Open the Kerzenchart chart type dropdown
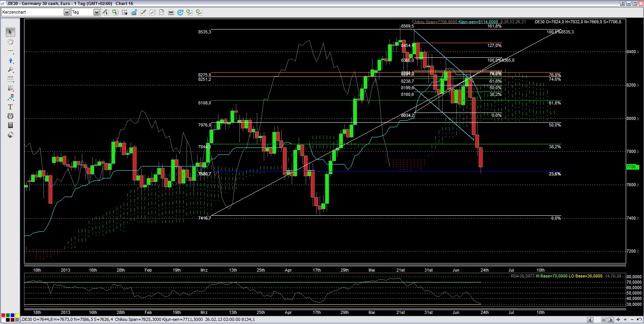 [66, 12]
